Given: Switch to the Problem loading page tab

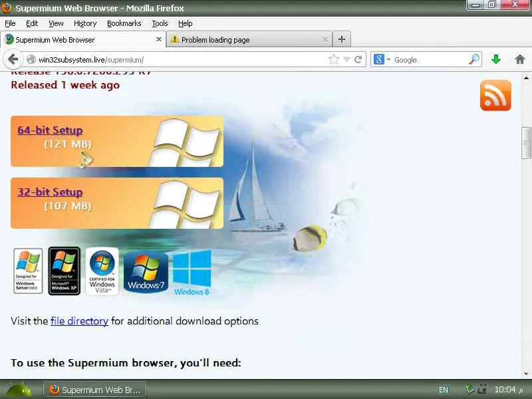Looking at the screenshot, I should [x=249, y=39].
